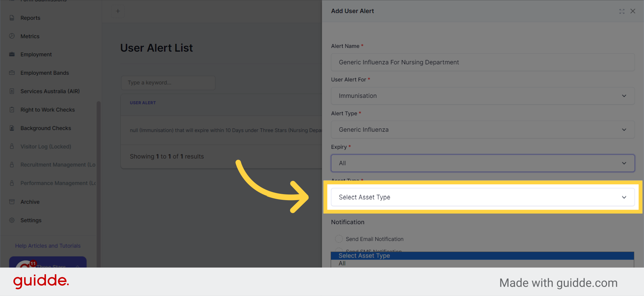Open the Expiry dropdown showing All
This screenshot has width=644, height=296.
click(483, 163)
